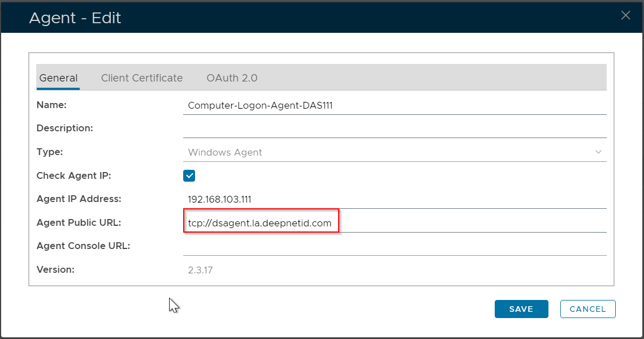Close the Agent - Edit dialog with X

625,16
